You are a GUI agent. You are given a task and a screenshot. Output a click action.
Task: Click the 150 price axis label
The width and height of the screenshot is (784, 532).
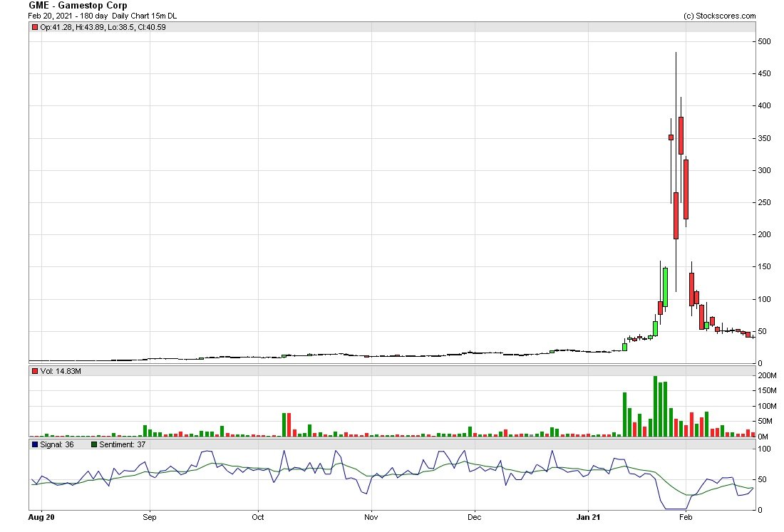tap(764, 267)
